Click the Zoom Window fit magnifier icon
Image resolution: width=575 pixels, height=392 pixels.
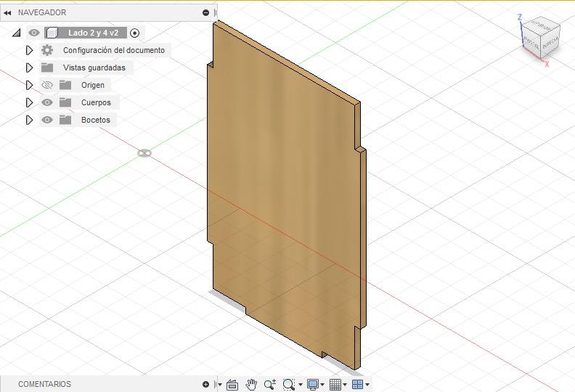(289, 385)
